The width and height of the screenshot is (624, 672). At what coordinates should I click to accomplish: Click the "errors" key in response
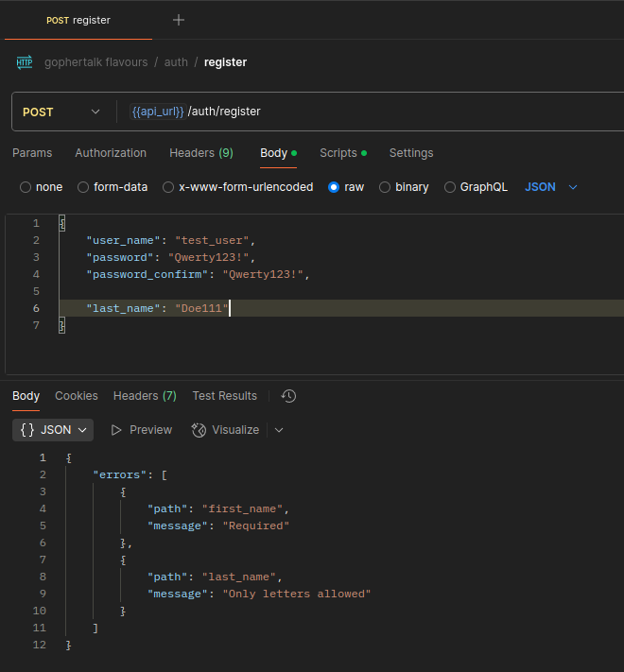click(x=119, y=474)
